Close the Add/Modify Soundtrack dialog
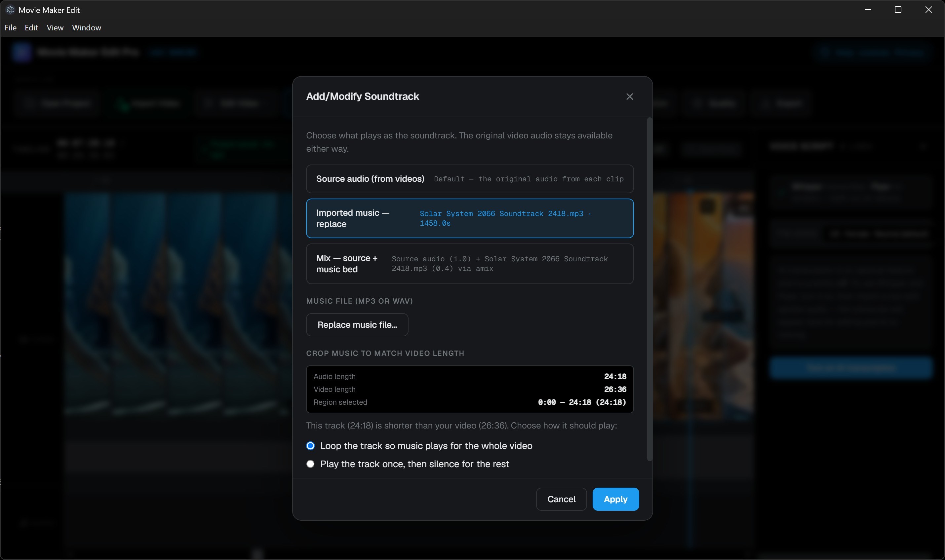Image resolution: width=945 pixels, height=560 pixels. click(x=629, y=96)
